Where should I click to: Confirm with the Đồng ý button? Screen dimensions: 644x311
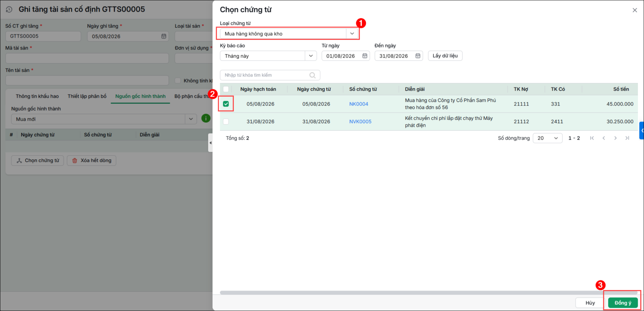(x=623, y=303)
